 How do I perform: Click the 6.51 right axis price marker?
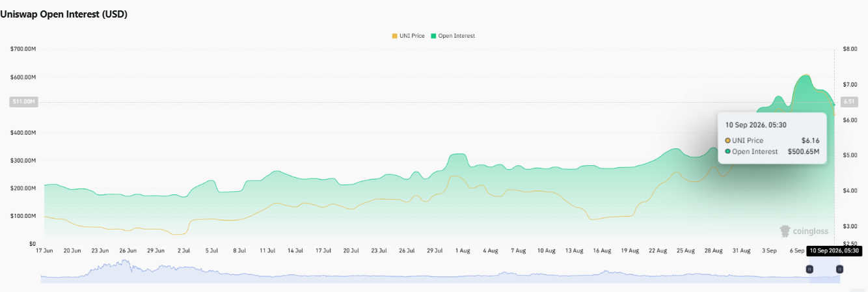[x=848, y=102]
